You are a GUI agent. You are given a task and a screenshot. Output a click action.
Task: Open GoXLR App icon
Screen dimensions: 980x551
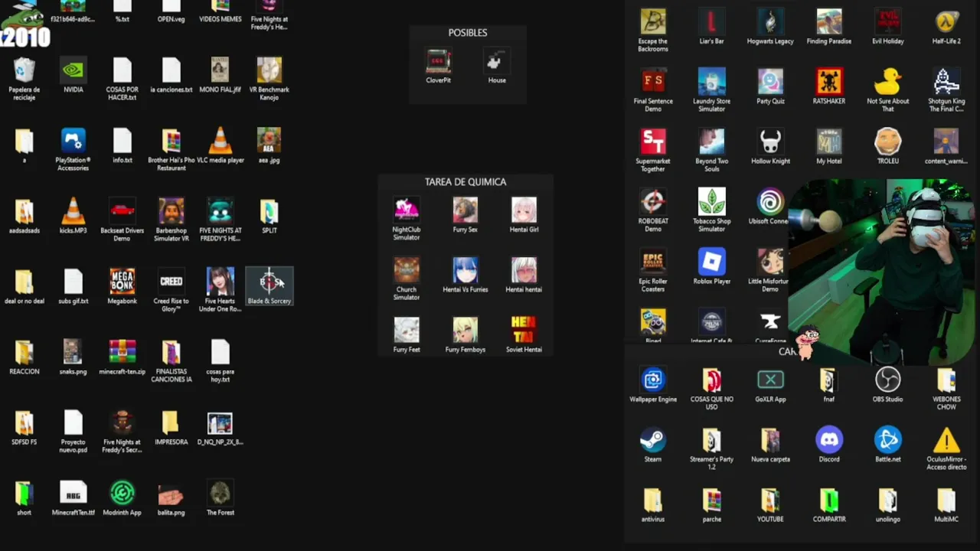pyautogui.click(x=770, y=380)
